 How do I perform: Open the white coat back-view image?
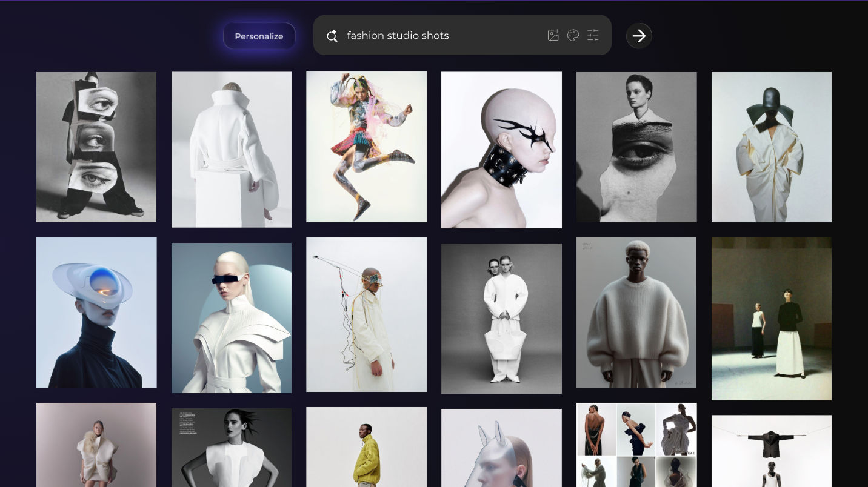tap(232, 150)
